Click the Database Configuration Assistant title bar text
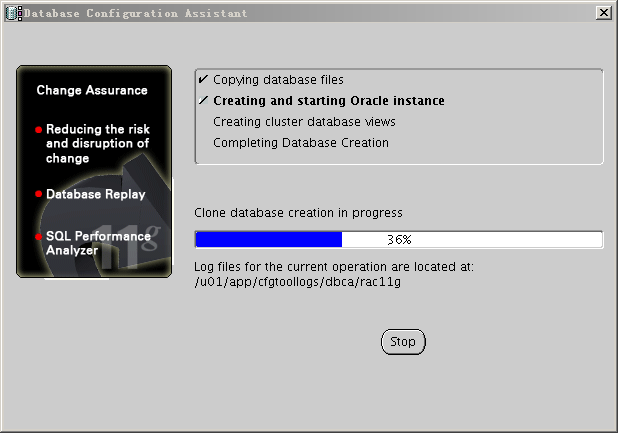This screenshot has height=433, width=618. pyautogui.click(x=136, y=13)
